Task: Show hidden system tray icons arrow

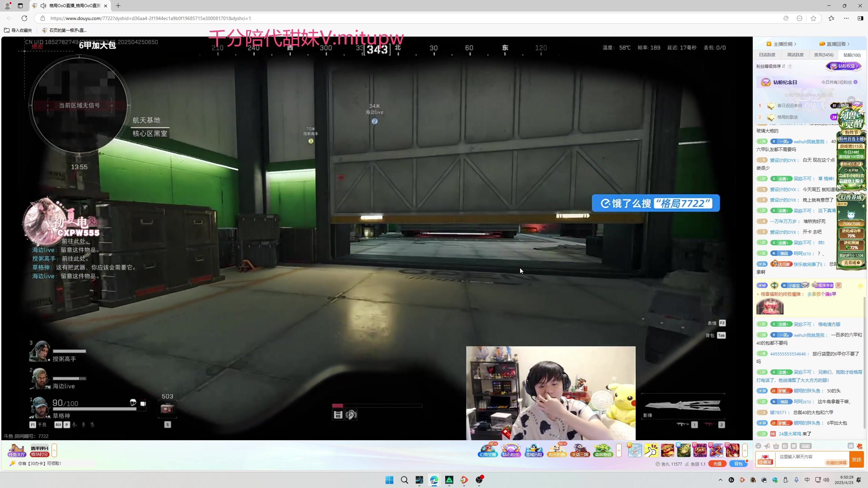Action: 721,480
